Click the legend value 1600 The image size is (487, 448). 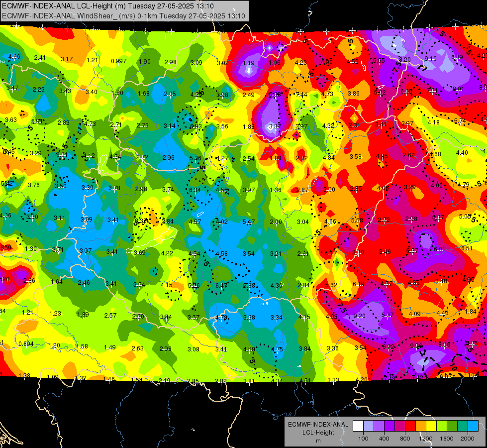[x=446, y=439]
